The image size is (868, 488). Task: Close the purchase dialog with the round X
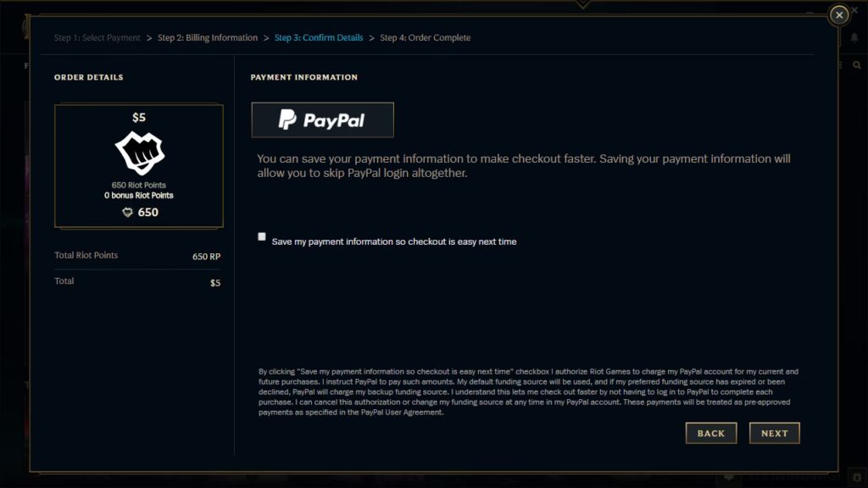(839, 15)
